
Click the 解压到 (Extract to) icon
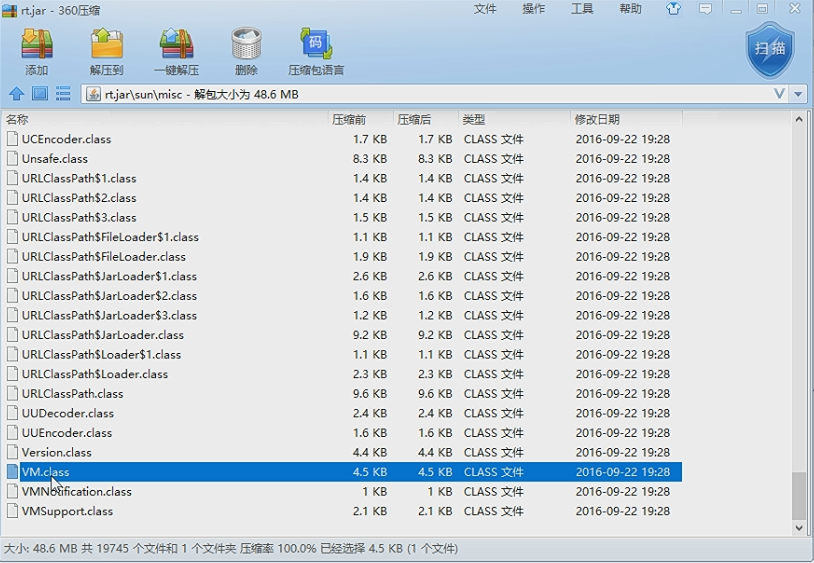pyautogui.click(x=106, y=51)
